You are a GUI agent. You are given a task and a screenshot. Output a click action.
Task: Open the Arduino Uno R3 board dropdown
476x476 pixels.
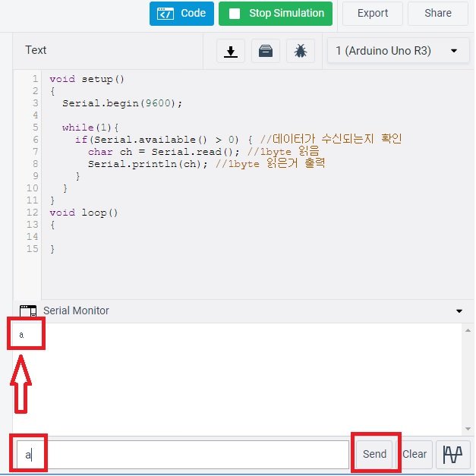[x=399, y=51]
